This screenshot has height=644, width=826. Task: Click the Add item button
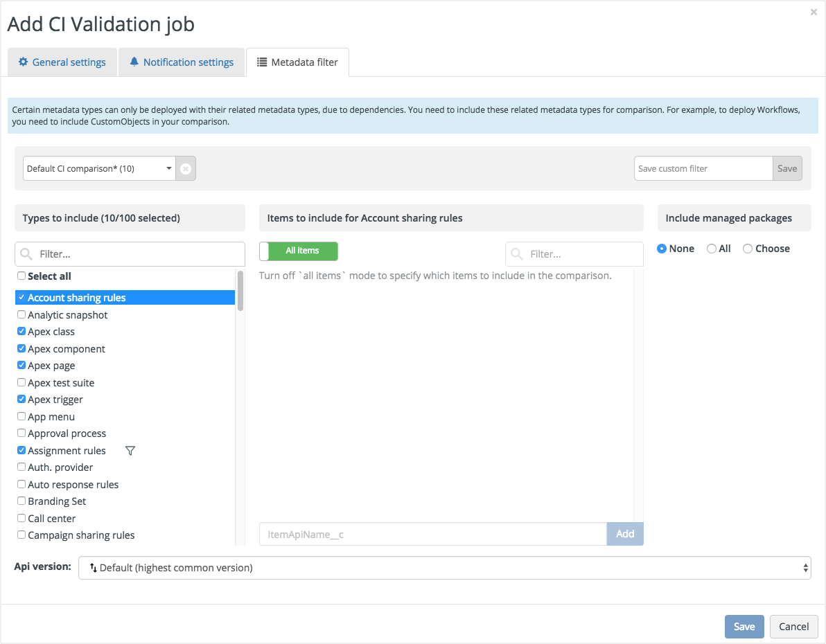(624, 534)
